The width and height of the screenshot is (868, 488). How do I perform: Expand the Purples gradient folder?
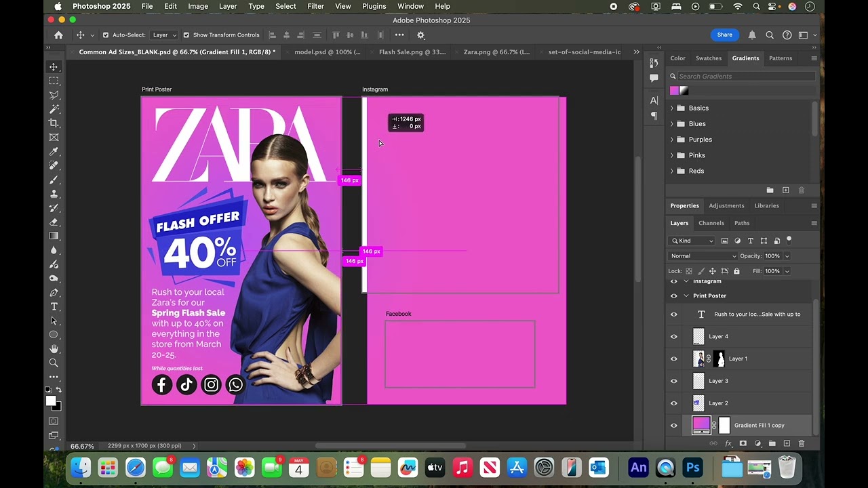[x=672, y=140]
